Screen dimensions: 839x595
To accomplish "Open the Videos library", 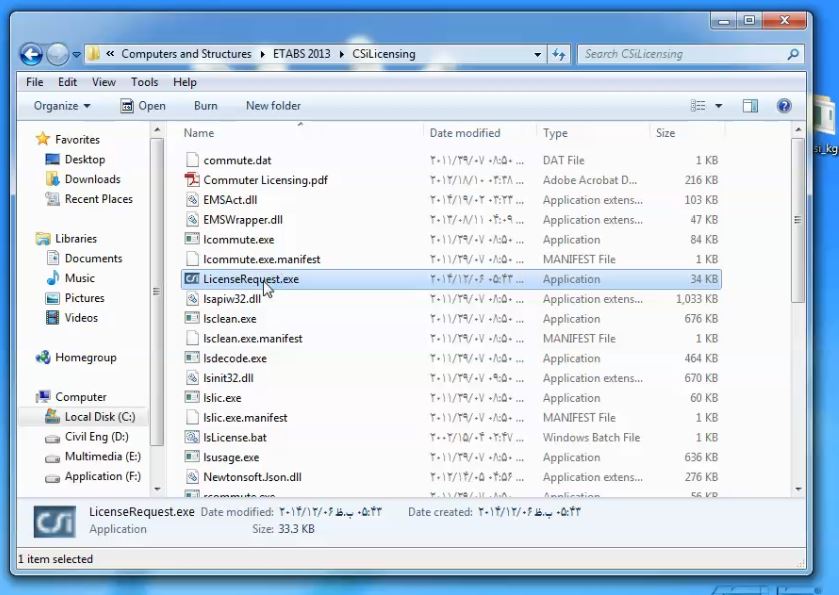I will pyautogui.click(x=81, y=318).
